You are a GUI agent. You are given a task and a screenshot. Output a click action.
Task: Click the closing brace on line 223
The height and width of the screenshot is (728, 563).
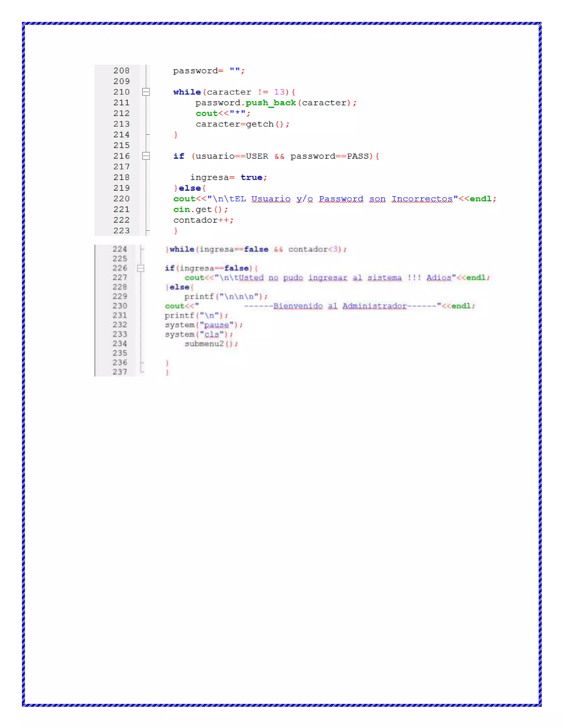[176, 231]
